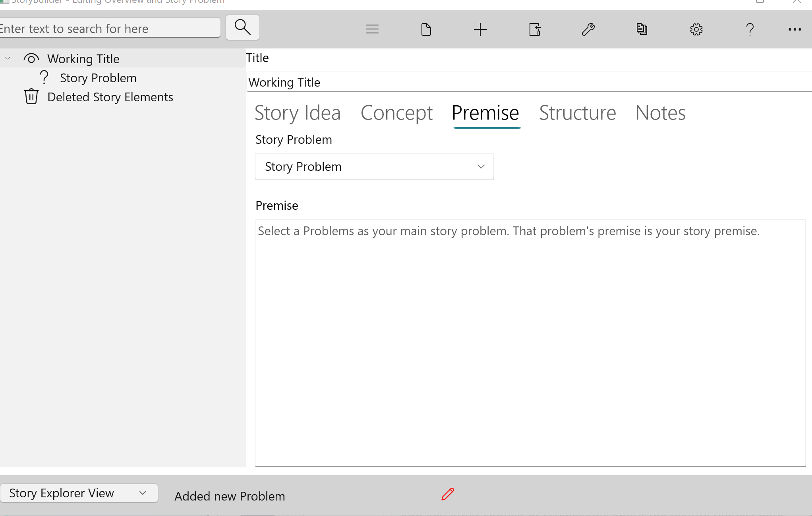This screenshot has height=516, width=812.
Task: Open the move element tool icon
Action: [534, 29]
